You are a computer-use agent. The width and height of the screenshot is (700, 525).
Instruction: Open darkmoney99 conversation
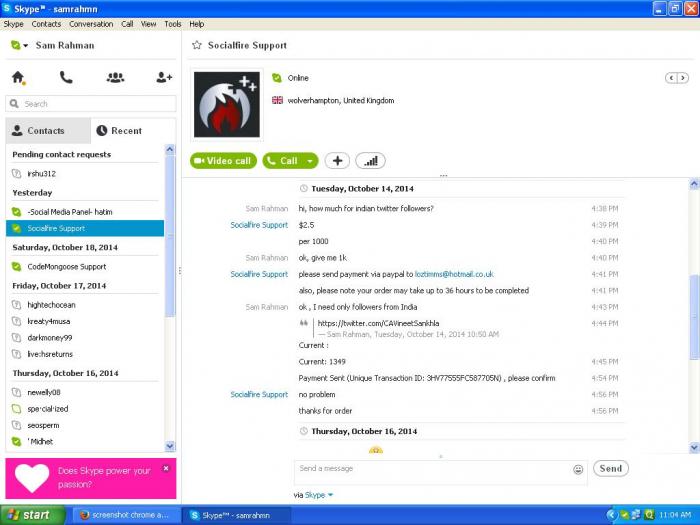tap(85, 338)
